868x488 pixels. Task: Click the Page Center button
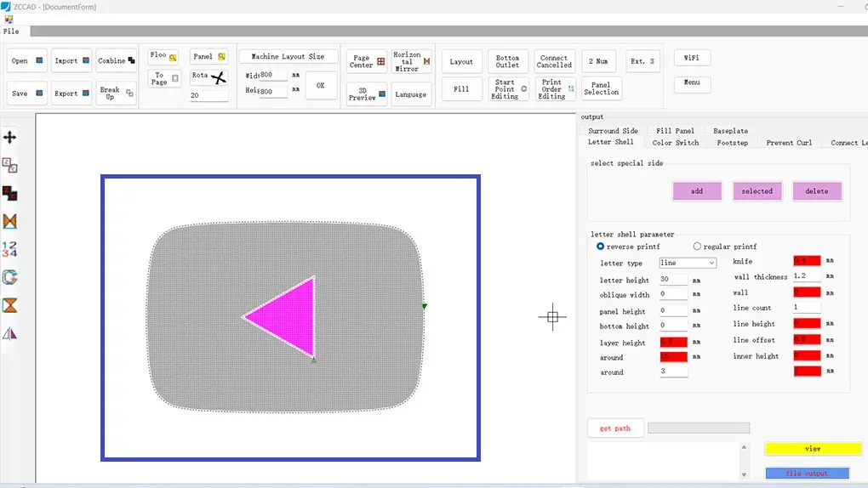[367, 61]
